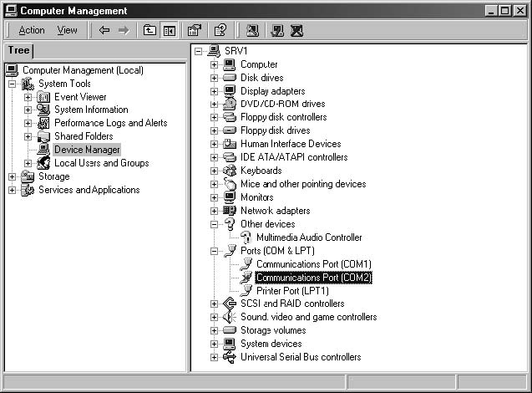
Task: Select the Monitors category
Action: (x=257, y=197)
